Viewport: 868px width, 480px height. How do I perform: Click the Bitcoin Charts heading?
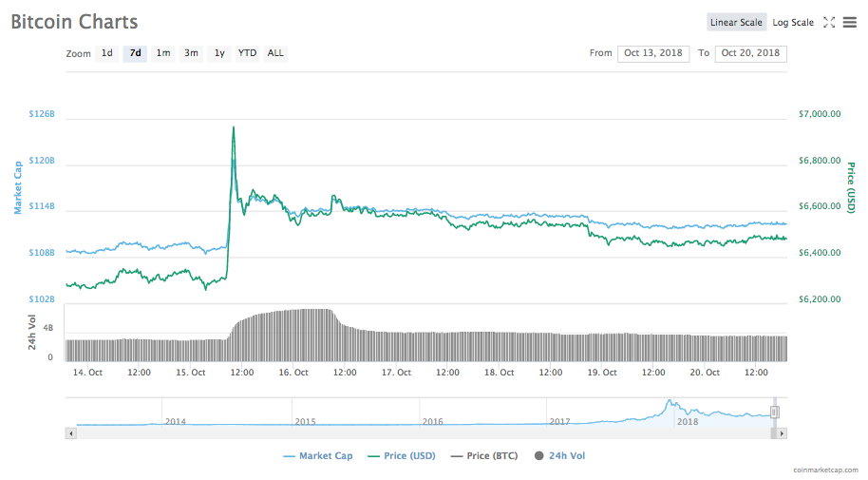coord(74,22)
